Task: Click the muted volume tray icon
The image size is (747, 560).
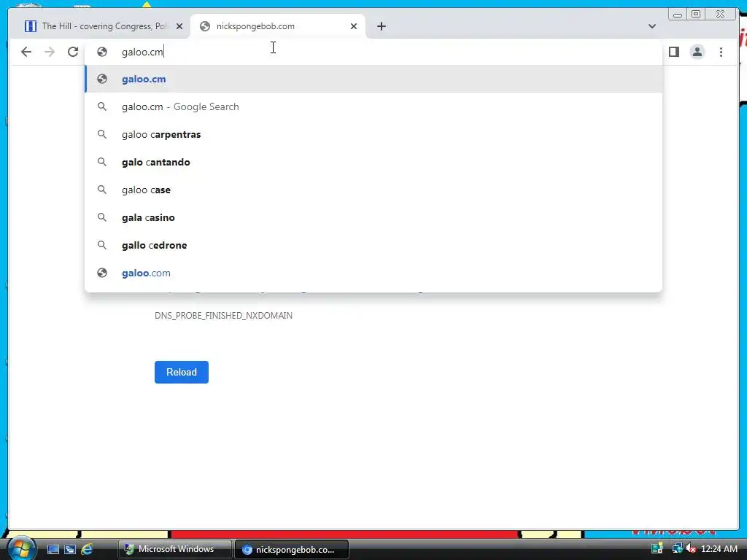Action: pyautogui.click(x=691, y=548)
